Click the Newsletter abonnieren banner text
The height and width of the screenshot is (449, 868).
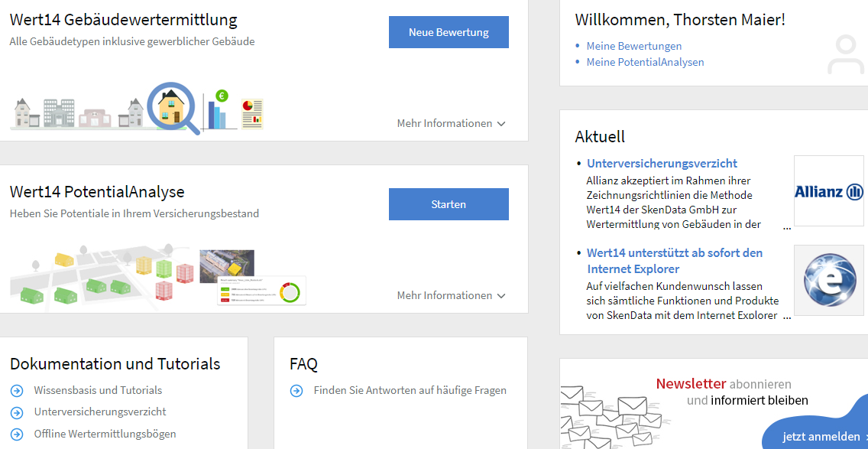[732, 392]
